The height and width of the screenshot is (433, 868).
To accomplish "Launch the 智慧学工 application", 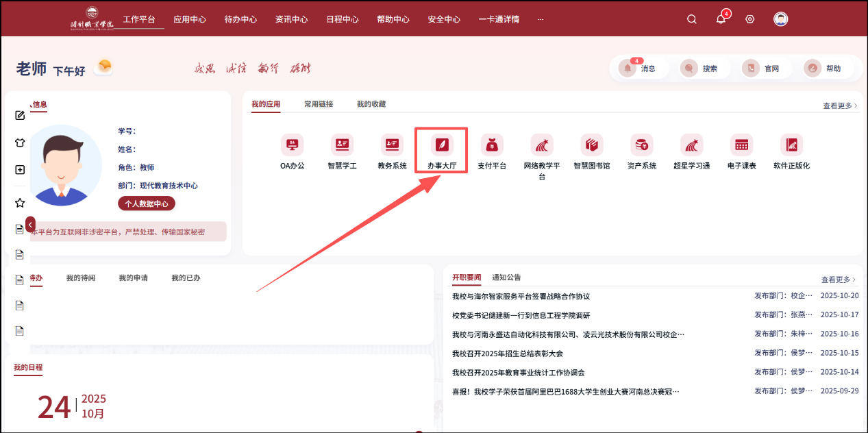I will (342, 145).
